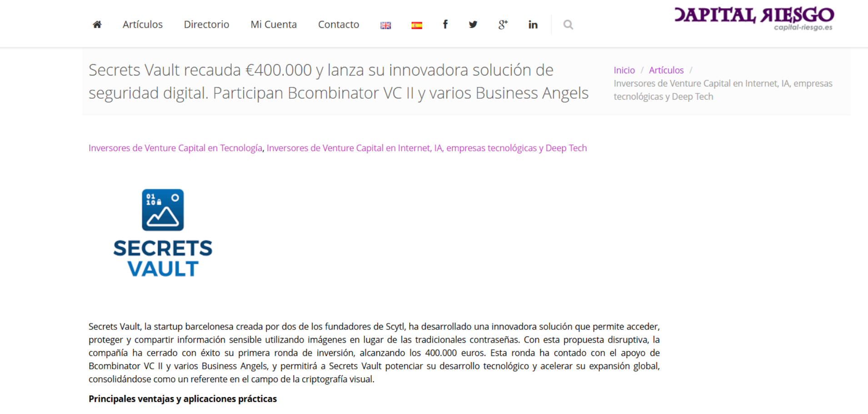Open the Google Plus social link
Viewport: 868px width, 414px height.
(x=503, y=25)
